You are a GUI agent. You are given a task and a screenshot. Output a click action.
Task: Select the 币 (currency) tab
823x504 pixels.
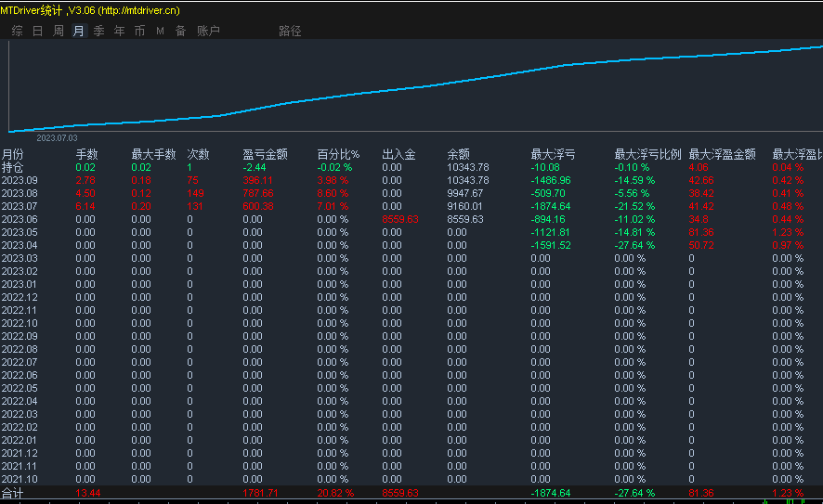pos(140,31)
